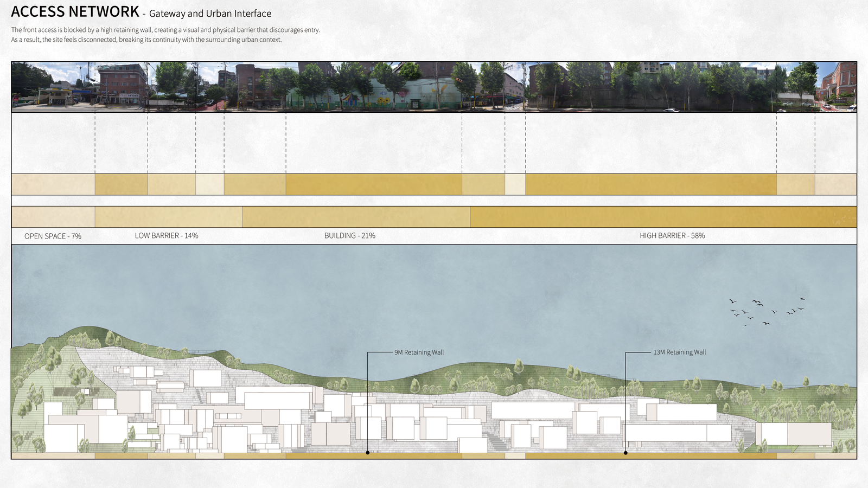Click the 13M Retaining Wall annotation text

[x=679, y=352]
